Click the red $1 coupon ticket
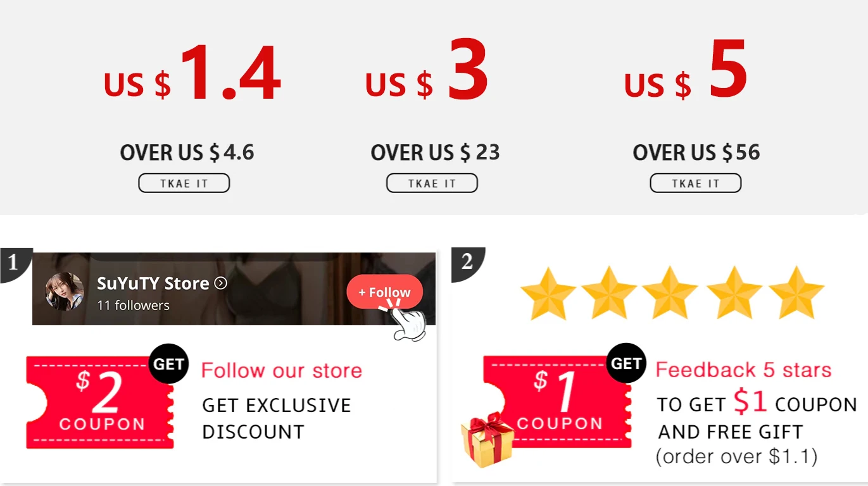This screenshot has width=868, height=486. pyautogui.click(x=557, y=402)
